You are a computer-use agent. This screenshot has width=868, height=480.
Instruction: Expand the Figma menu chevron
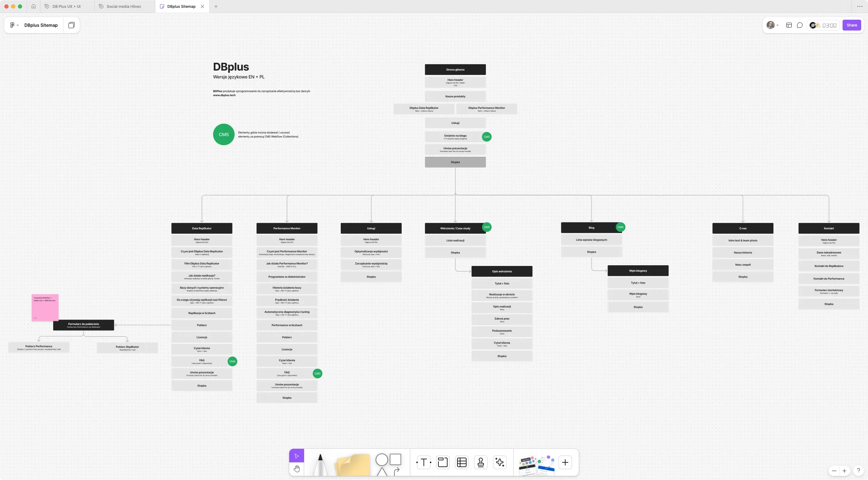pos(18,25)
